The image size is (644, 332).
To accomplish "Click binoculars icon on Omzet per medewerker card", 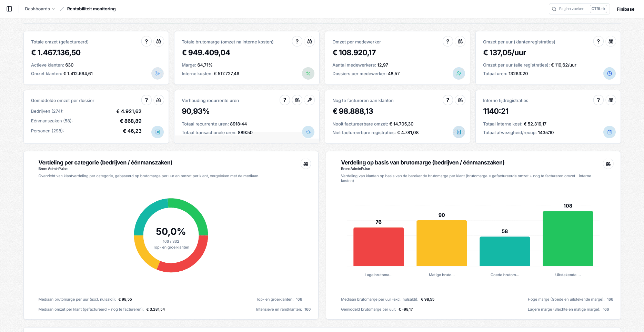I will 460,41.
